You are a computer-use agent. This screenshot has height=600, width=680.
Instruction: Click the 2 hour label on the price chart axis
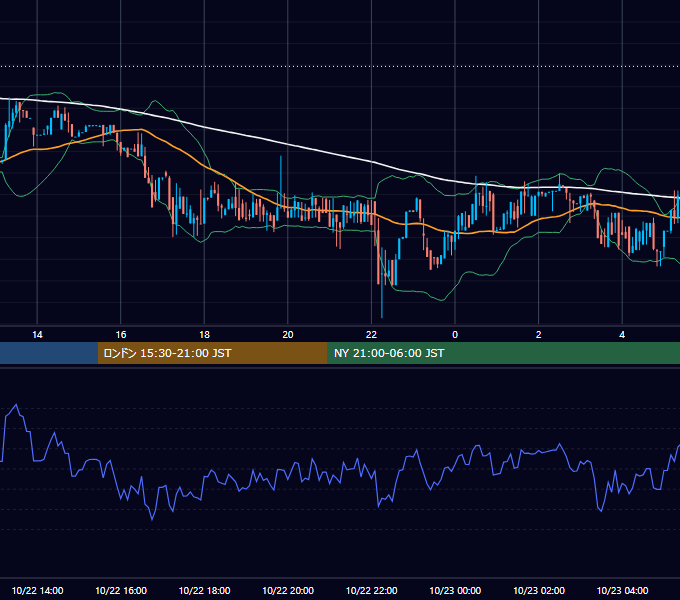click(x=538, y=335)
